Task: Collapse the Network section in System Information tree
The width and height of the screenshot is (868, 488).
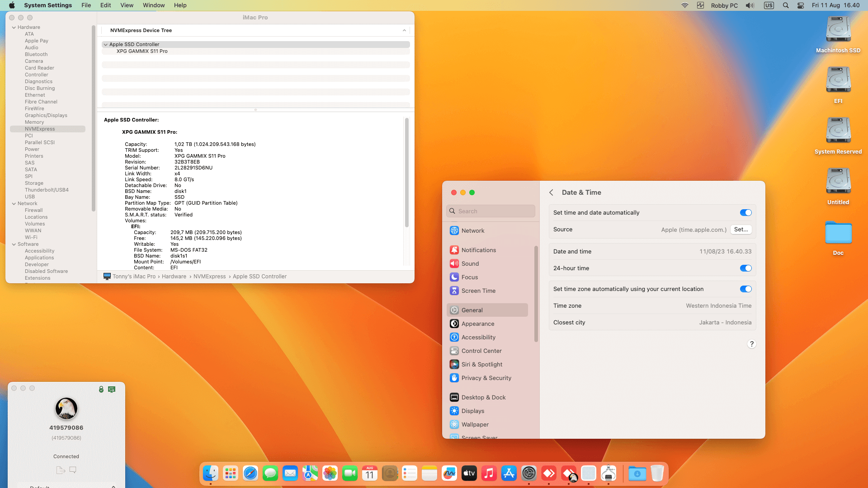Action: 14,204
